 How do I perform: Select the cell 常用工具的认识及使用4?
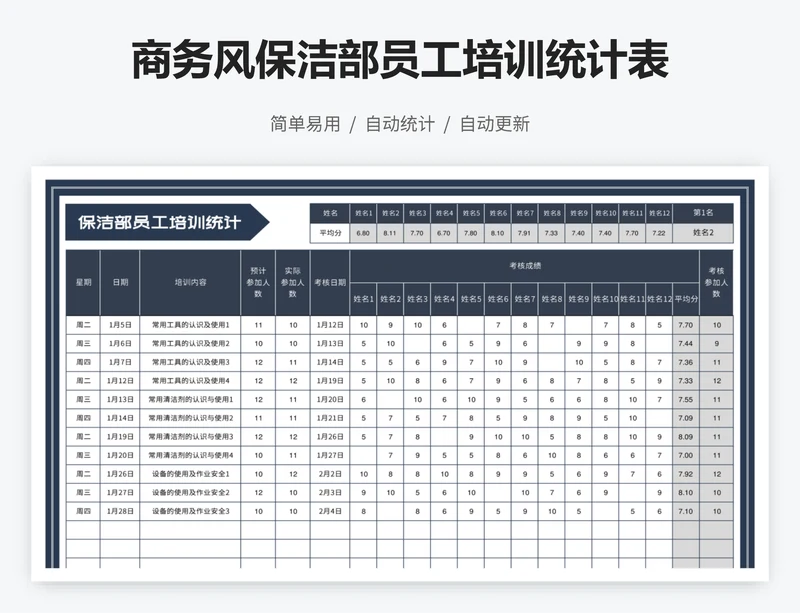point(190,381)
